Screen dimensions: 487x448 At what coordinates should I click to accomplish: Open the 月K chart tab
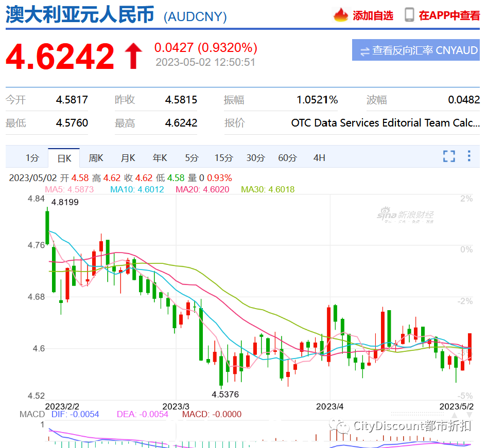pos(128,158)
